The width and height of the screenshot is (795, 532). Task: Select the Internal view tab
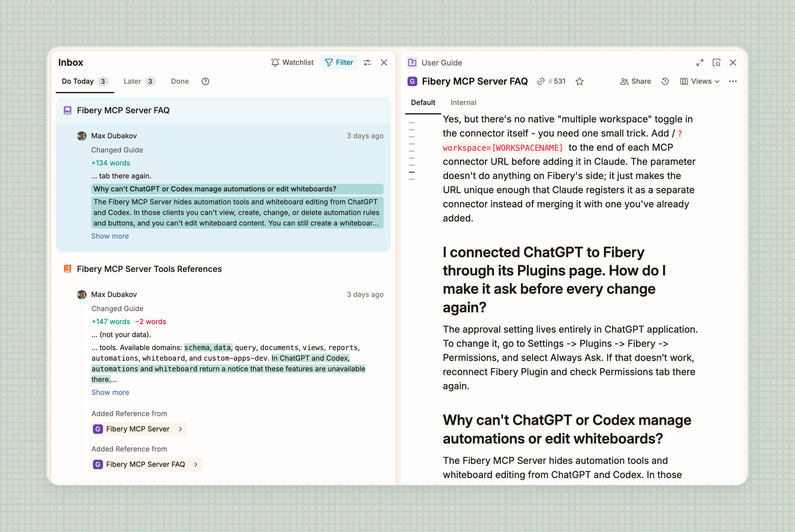pyautogui.click(x=463, y=103)
